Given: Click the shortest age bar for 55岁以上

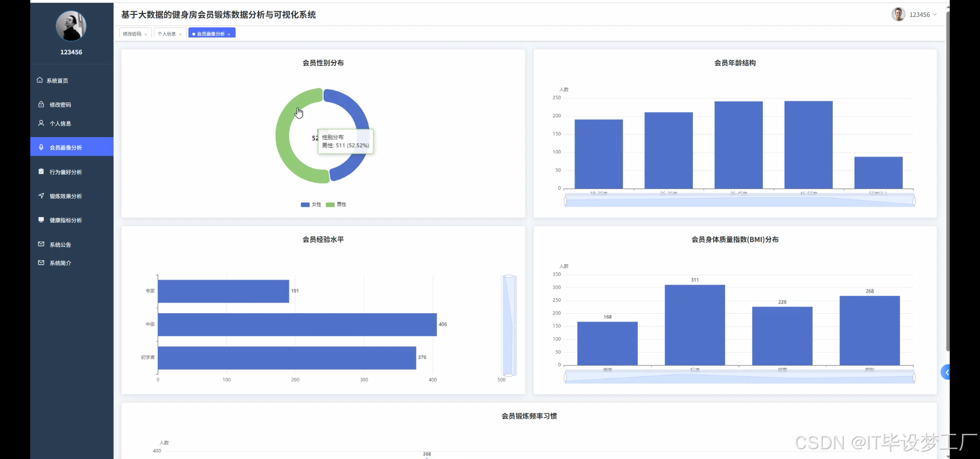Looking at the screenshot, I should point(878,173).
